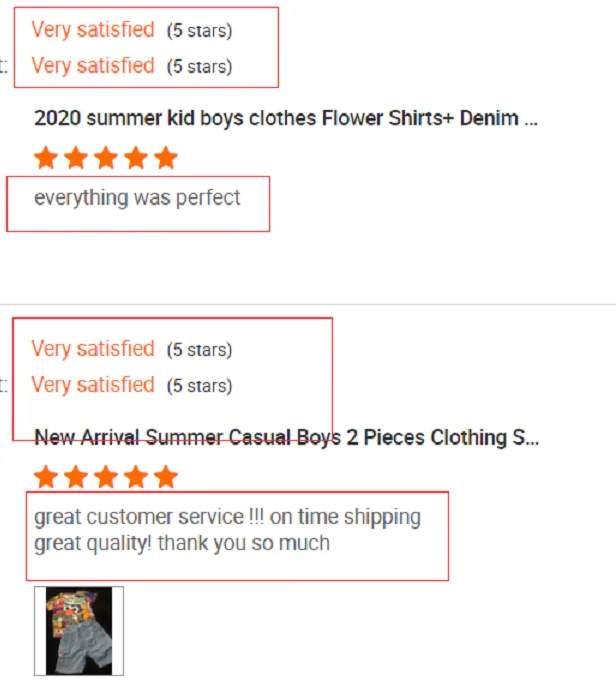This screenshot has height=690, width=616.
Task: Click the fourth star under the New Arrival review
Action: coord(136,477)
